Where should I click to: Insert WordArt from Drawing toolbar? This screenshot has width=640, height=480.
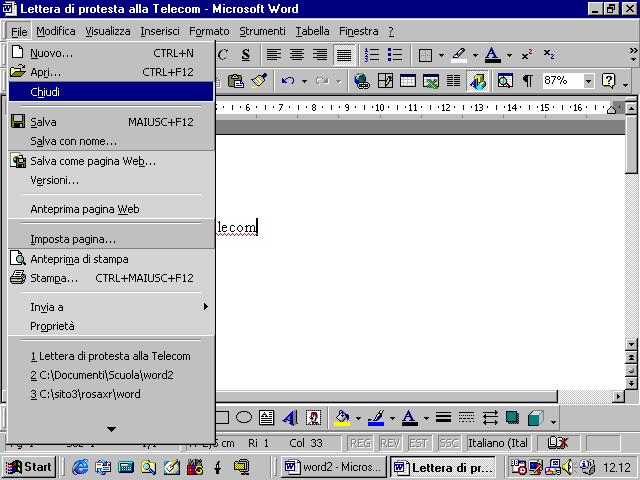tap(290, 418)
